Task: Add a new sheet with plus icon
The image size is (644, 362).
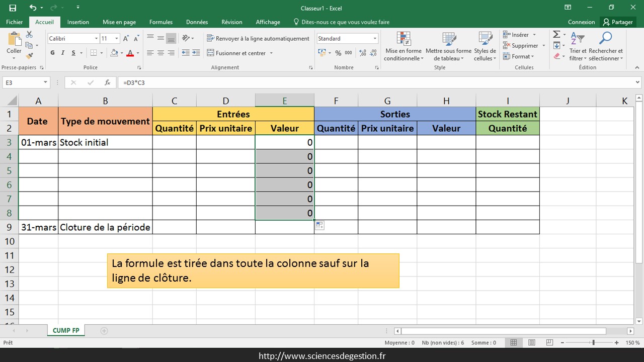Action: click(104, 331)
